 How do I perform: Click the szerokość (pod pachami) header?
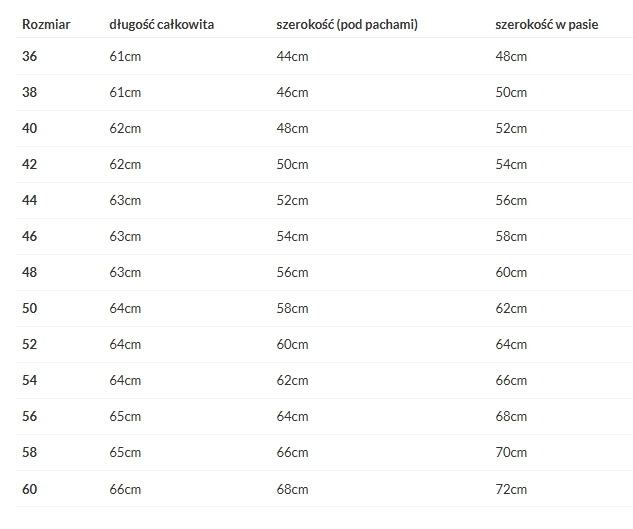347,25
